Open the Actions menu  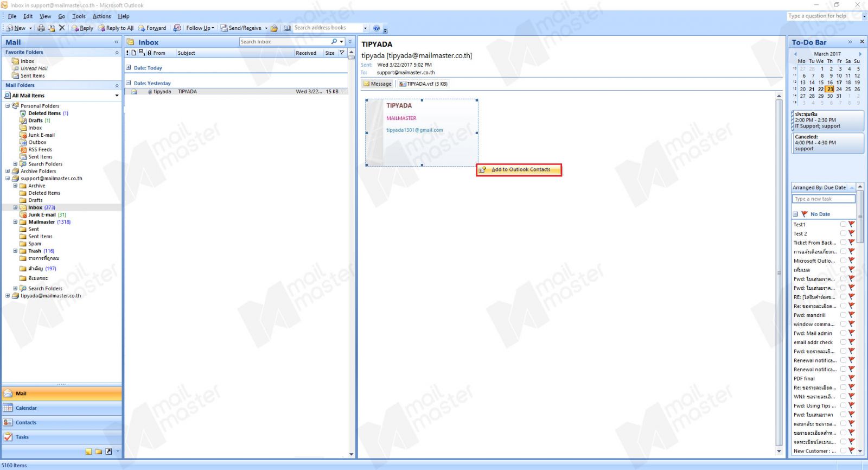tap(101, 16)
